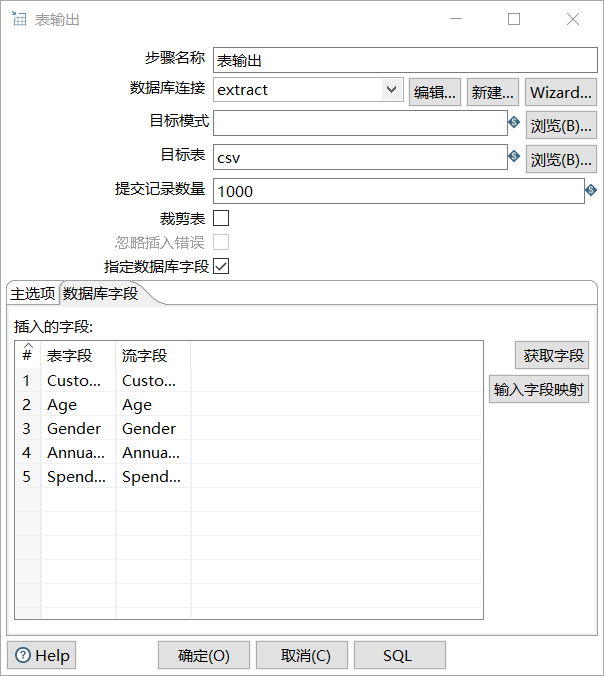Click the 表字段 column header

(x=78, y=355)
